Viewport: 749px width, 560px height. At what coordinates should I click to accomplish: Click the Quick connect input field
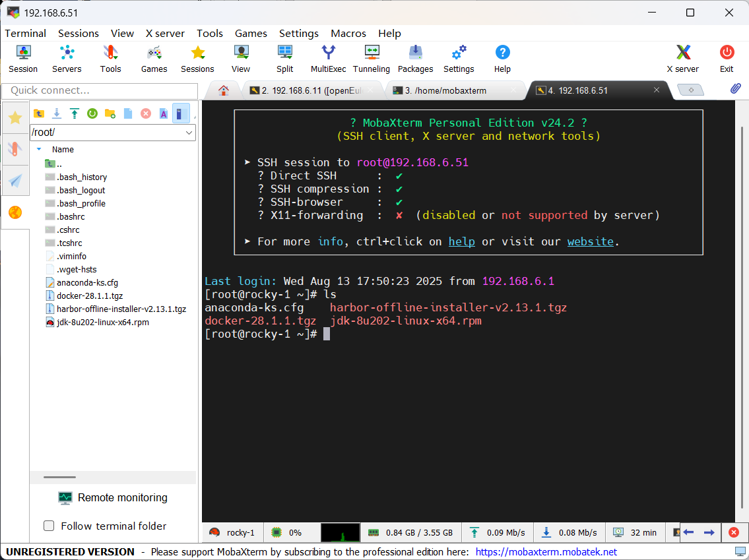[100, 91]
